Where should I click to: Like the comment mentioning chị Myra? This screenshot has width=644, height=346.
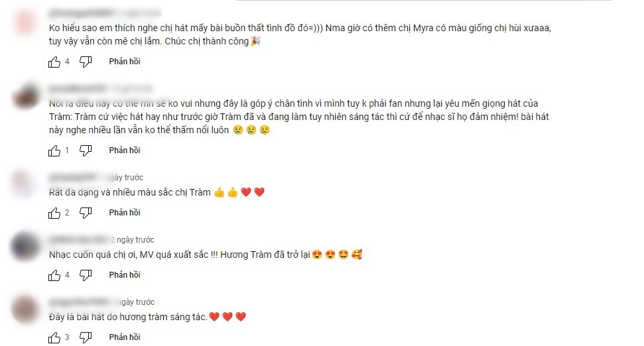54,62
